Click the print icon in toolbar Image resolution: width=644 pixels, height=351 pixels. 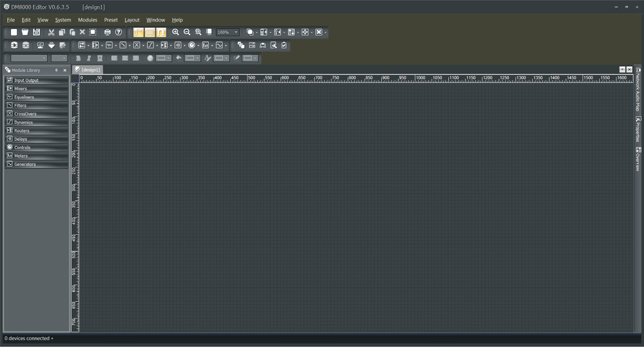pyautogui.click(x=107, y=32)
